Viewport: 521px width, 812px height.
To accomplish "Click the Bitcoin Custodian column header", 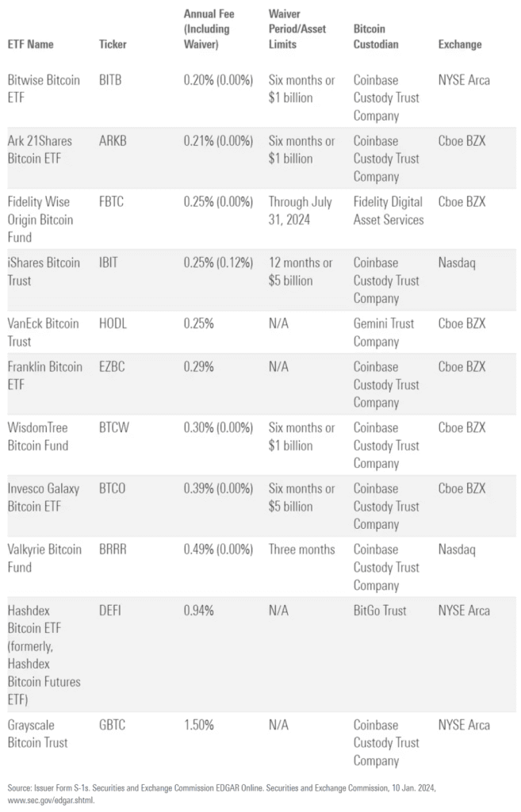I will [x=376, y=36].
